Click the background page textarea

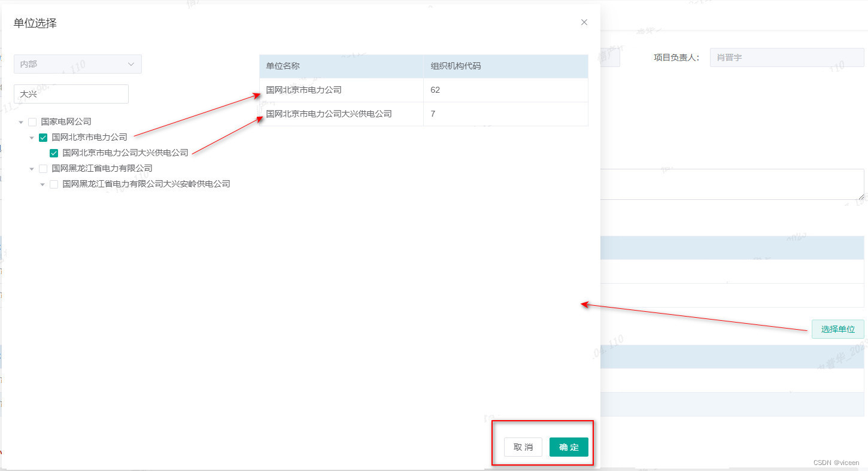point(732,184)
